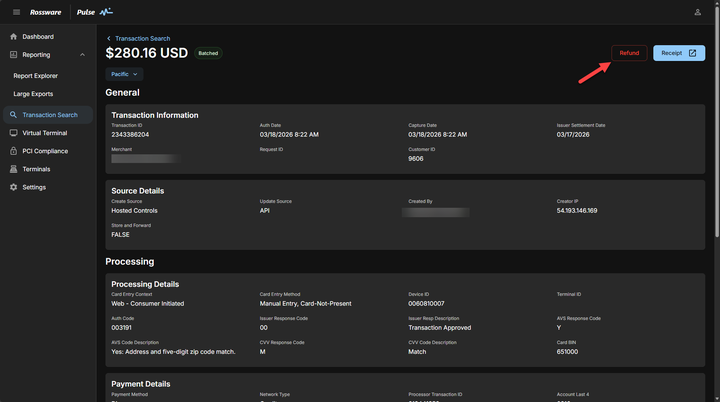Screen dimensions: 720x402
Task: Click the Batched status badge
Action: [x=208, y=53]
